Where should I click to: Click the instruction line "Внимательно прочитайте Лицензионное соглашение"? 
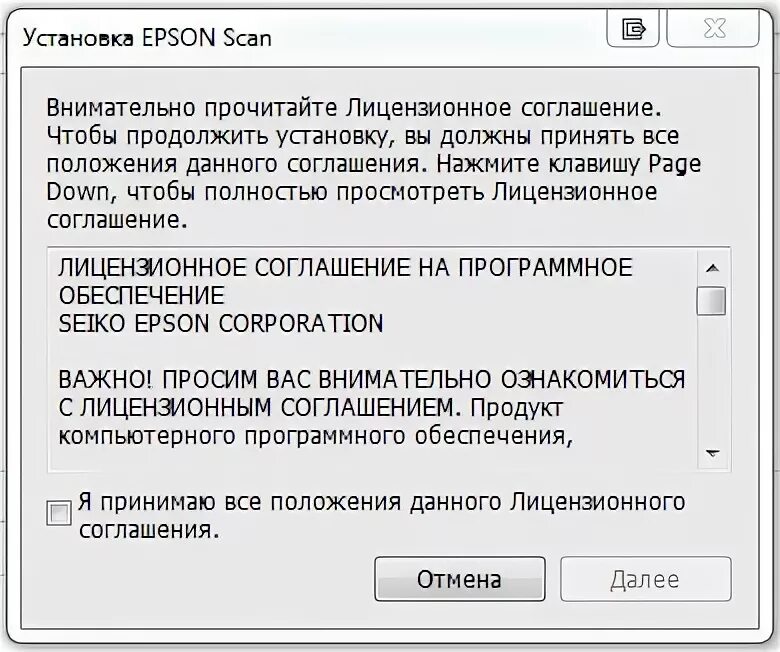point(354,107)
